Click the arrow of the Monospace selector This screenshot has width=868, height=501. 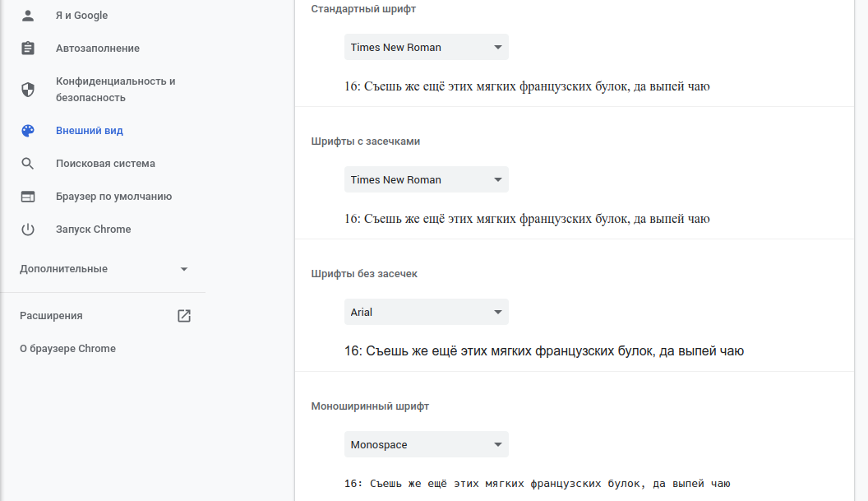[497, 444]
